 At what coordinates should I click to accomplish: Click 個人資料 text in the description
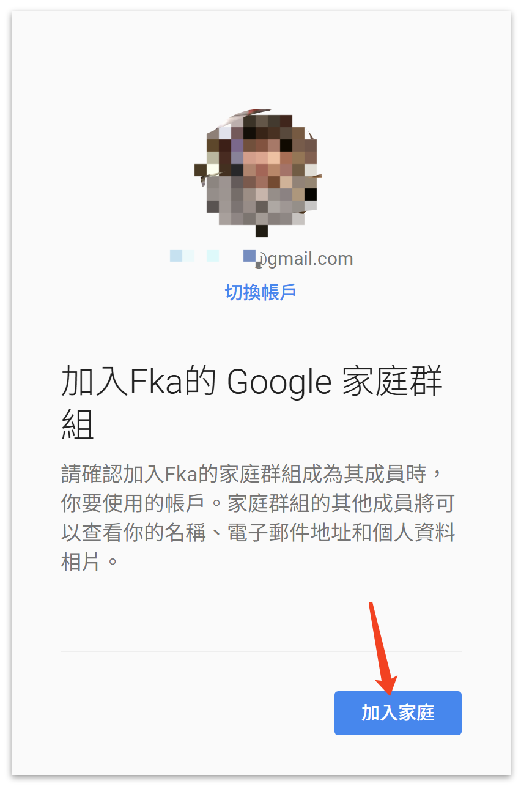(415, 533)
